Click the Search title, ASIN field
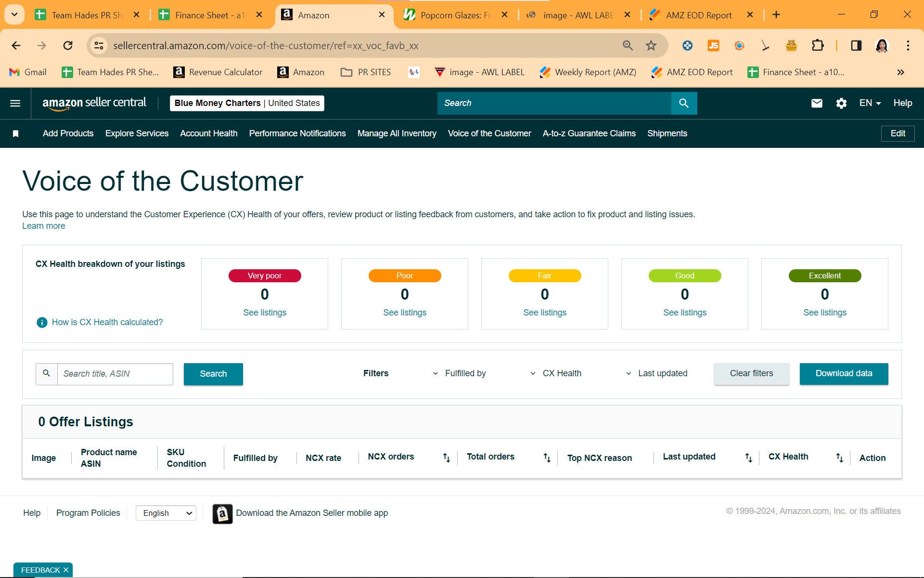The width and height of the screenshot is (924, 578). click(115, 374)
